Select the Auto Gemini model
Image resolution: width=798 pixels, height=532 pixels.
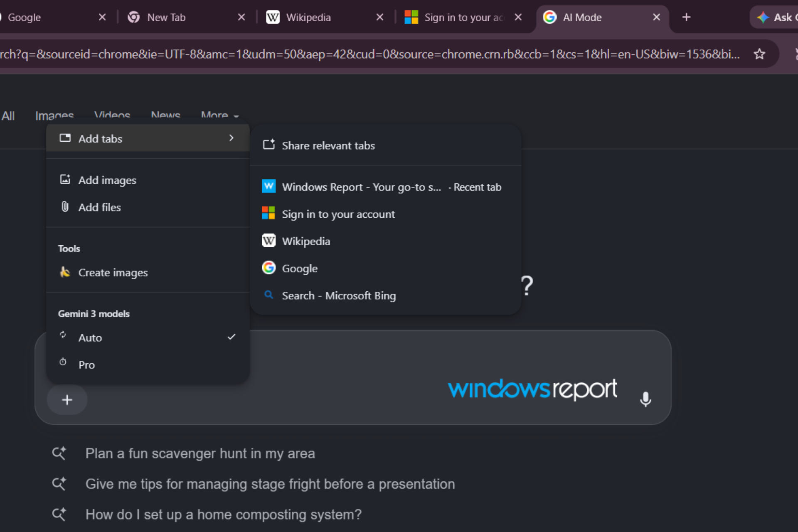tap(148, 337)
